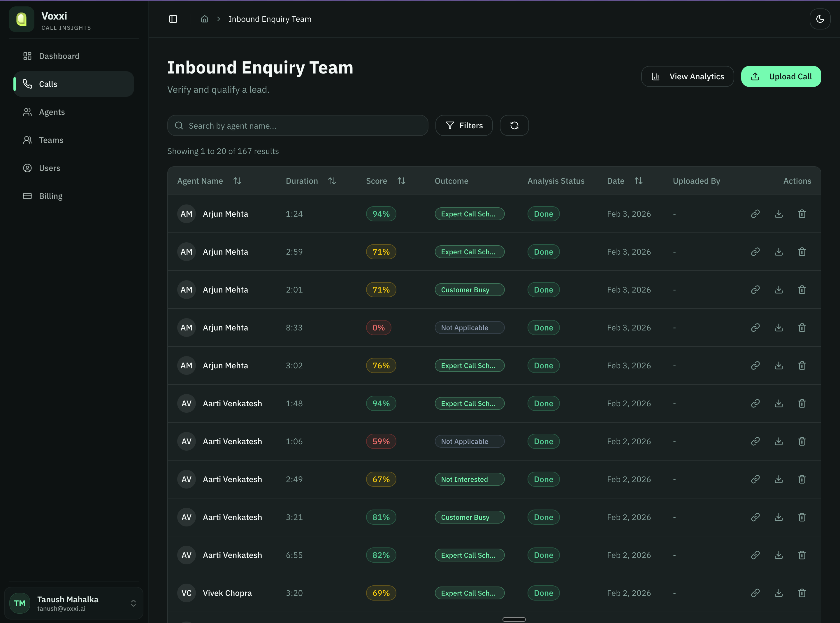840x623 pixels.
Task: Sort calls by Duration column
Action: (x=332, y=181)
